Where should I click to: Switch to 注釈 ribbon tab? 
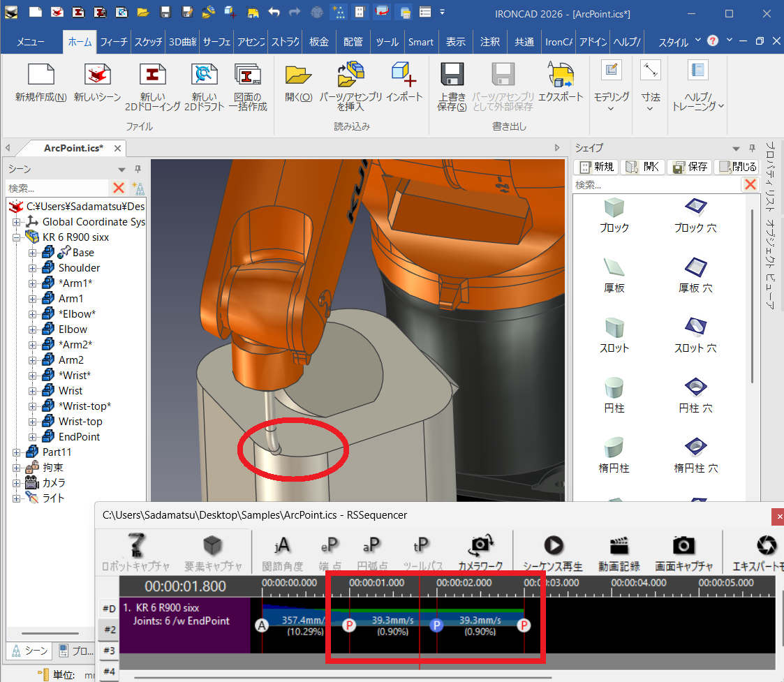[x=490, y=42]
